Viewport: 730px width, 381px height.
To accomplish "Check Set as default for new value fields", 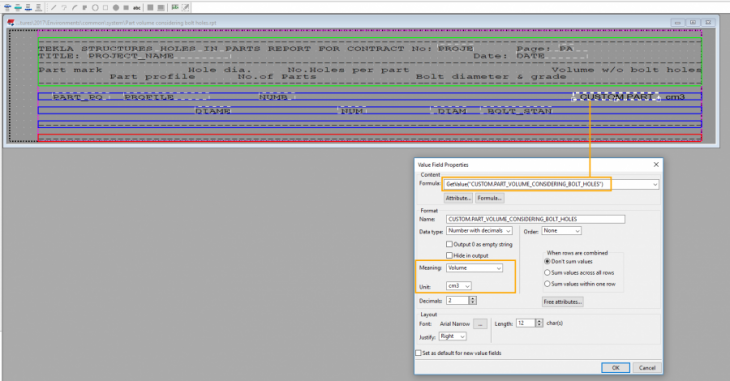I will (418, 353).
